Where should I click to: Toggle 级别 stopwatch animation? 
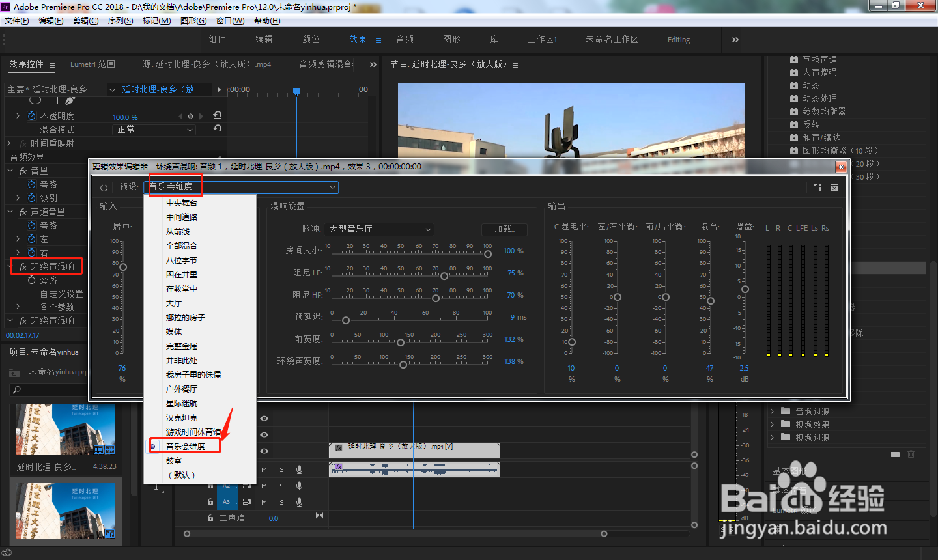[32, 197]
